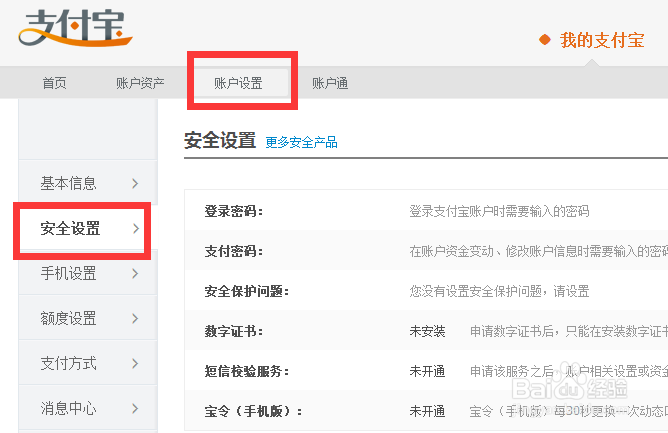Click the 支付密码 row label
668x433 pixels.
click(233, 251)
